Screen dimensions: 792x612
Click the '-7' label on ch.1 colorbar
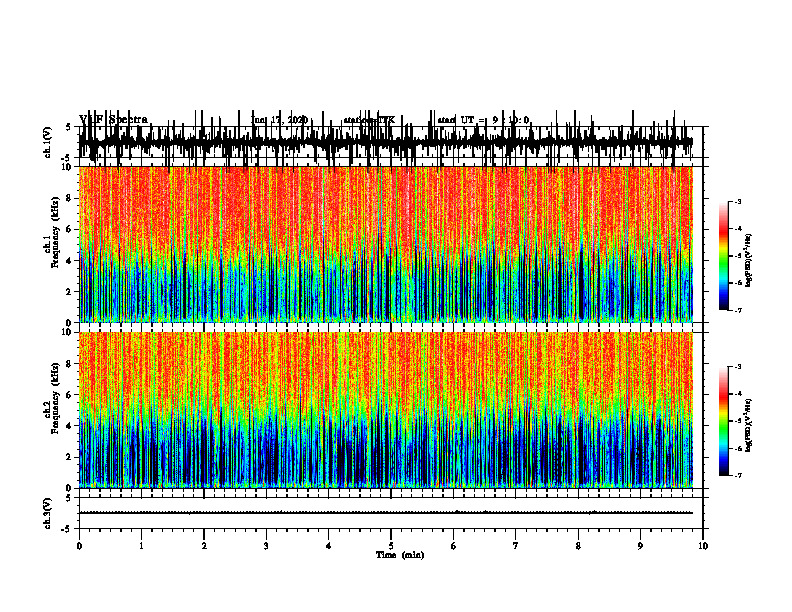pos(738,310)
